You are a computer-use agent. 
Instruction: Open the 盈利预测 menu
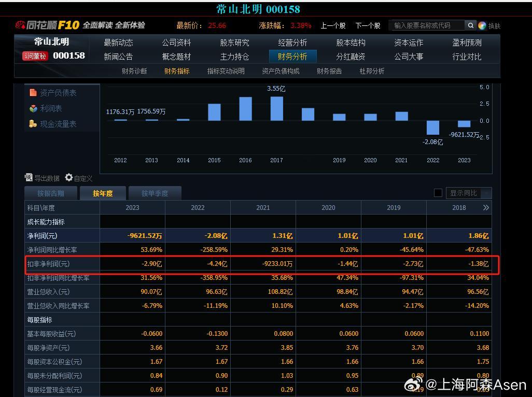(x=467, y=42)
